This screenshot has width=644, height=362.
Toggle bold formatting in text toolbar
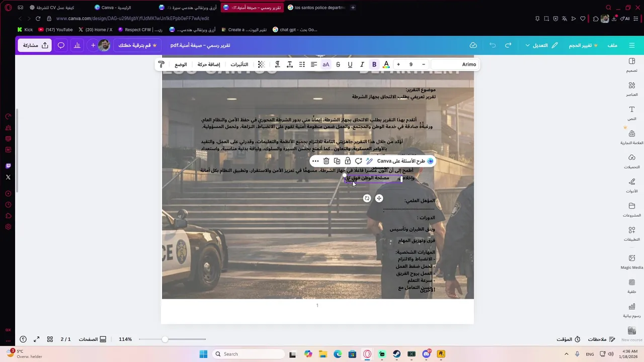click(x=374, y=64)
